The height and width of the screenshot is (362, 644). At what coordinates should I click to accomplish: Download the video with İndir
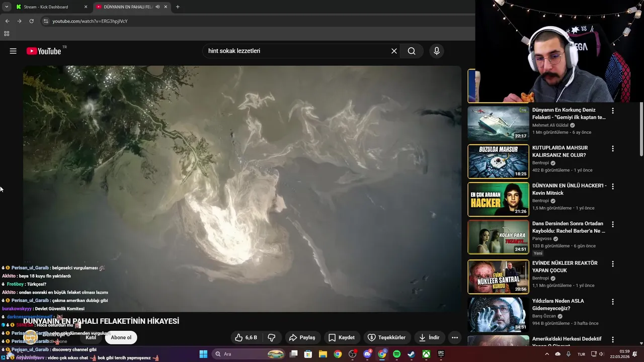[429, 337]
